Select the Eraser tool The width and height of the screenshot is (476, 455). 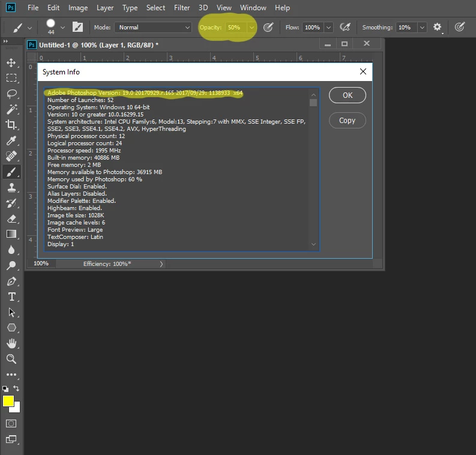coord(11,218)
